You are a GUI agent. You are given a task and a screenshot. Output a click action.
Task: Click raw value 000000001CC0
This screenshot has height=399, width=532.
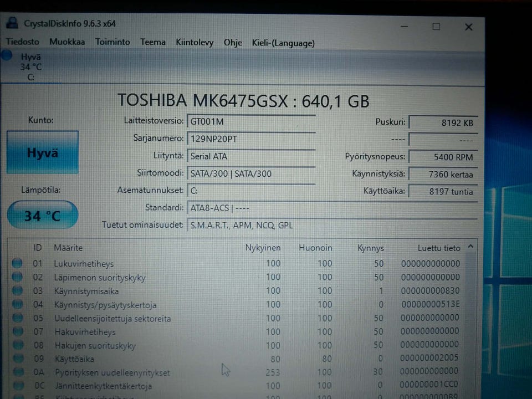428,385
